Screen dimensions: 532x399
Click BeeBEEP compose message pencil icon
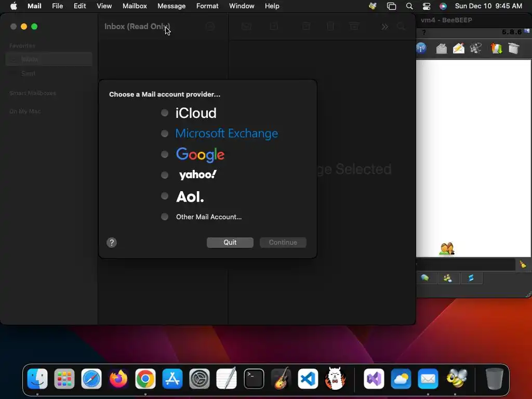[x=459, y=48]
